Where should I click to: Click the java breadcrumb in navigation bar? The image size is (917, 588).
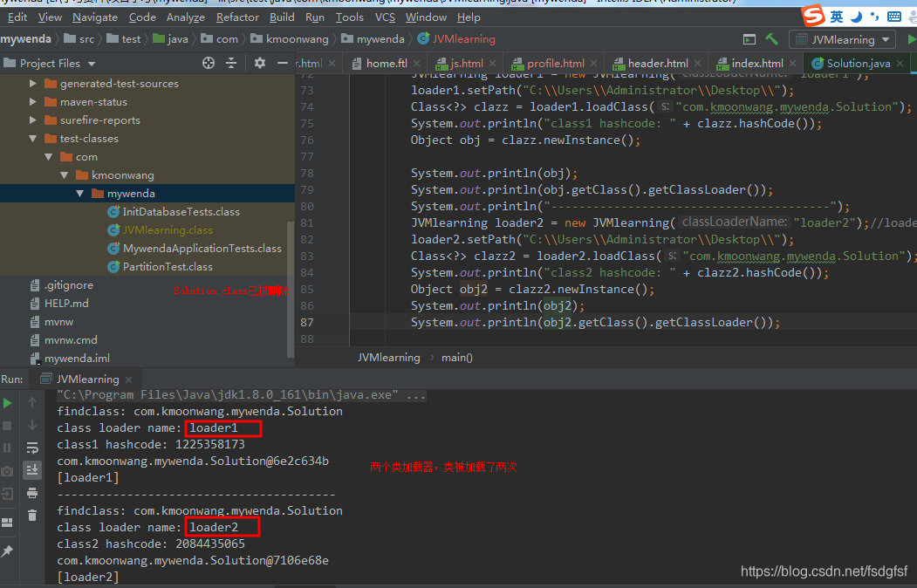click(x=170, y=39)
